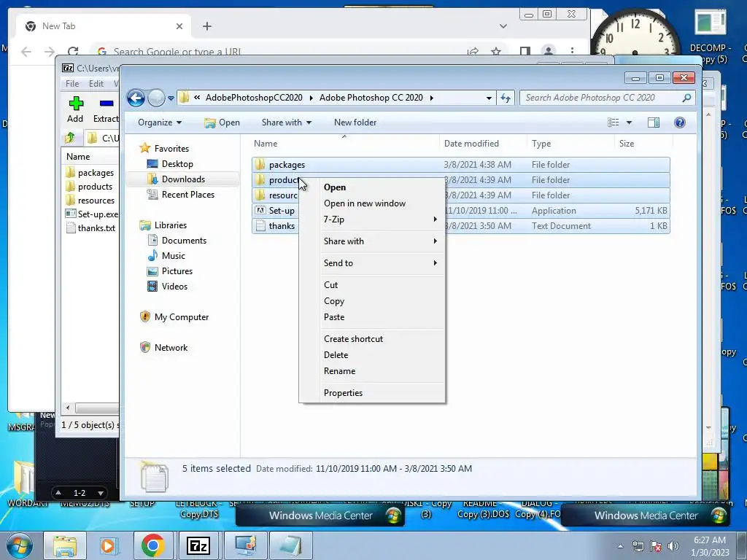Click the Extract button in 7-Zip window
The width and height of the screenshot is (747, 560).
tap(105, 109)
